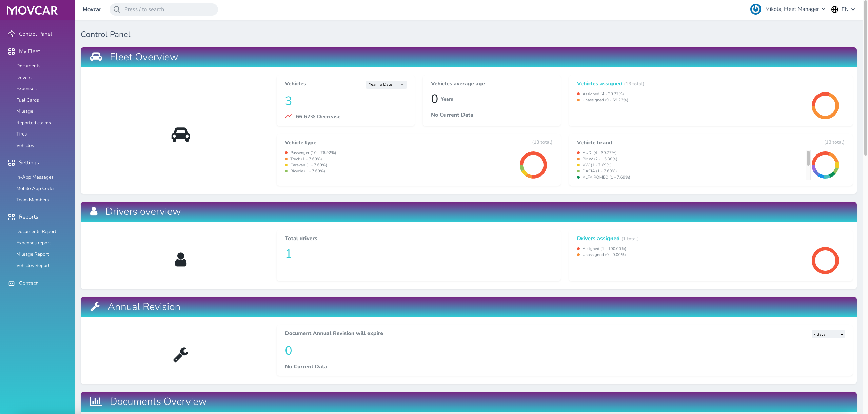Open the 7 days expiration dropdown

[827, 334]
